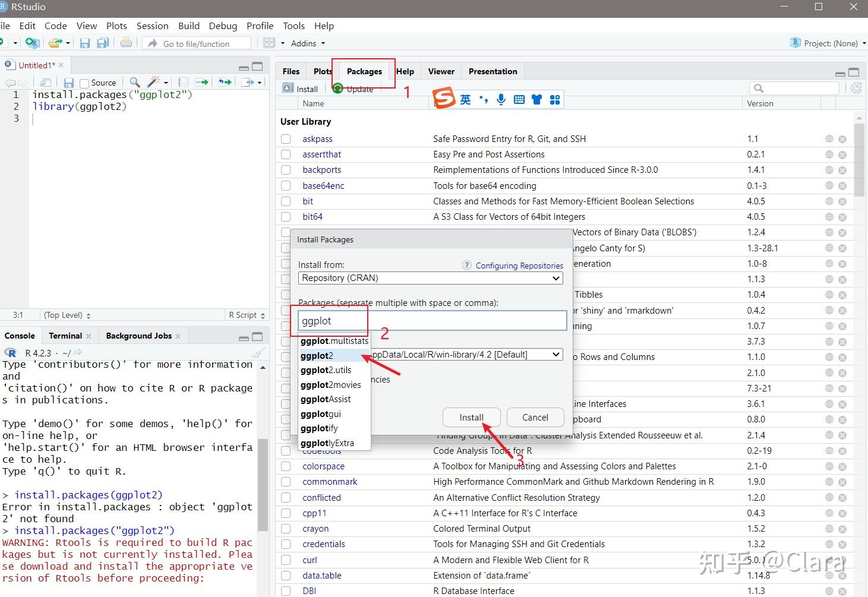Expand the install library path dropdown
Screen dimensions: 868x597
pos(556,355)
